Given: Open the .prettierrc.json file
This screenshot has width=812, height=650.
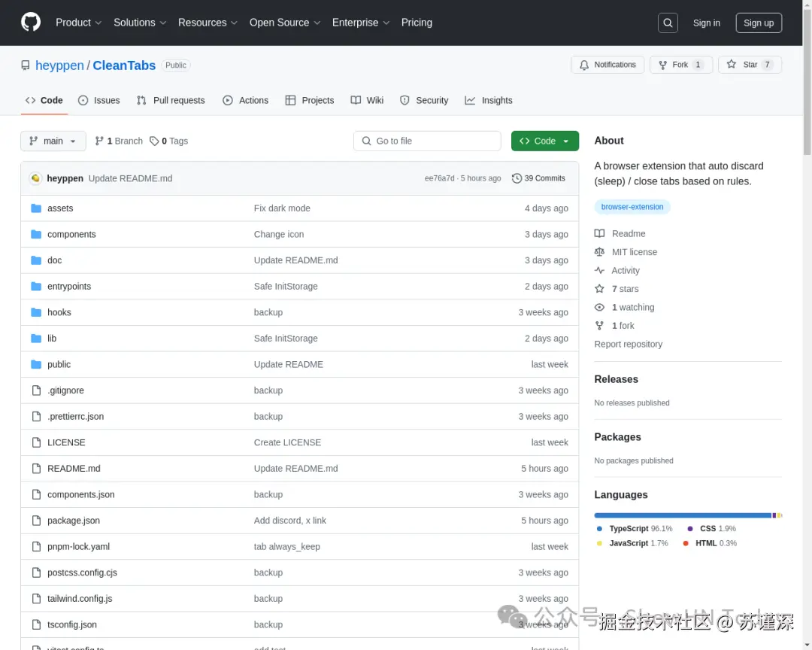Looking at the screenshot, I should click(76, 416).
